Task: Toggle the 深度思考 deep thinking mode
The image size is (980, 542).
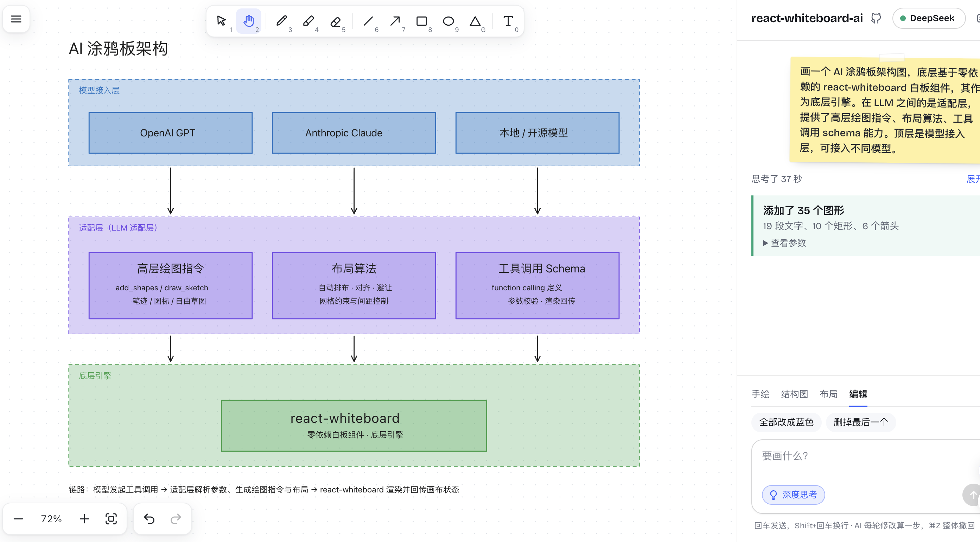Action: pos(793,495)
